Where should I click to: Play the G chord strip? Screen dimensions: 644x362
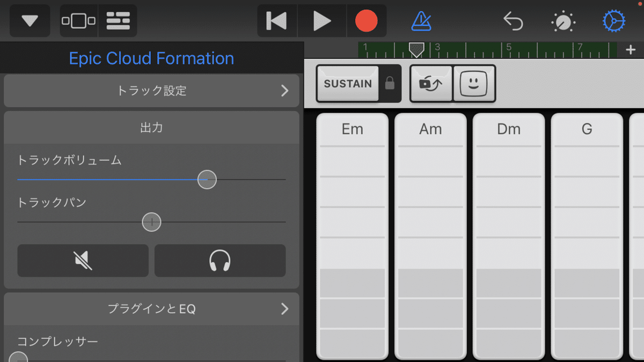tap(587, 236)
